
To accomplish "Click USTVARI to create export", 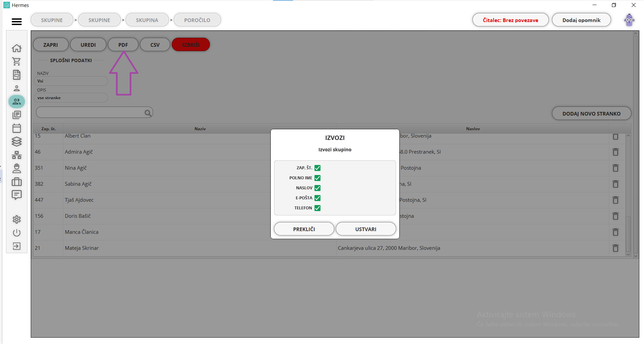I will coord(366,229).
